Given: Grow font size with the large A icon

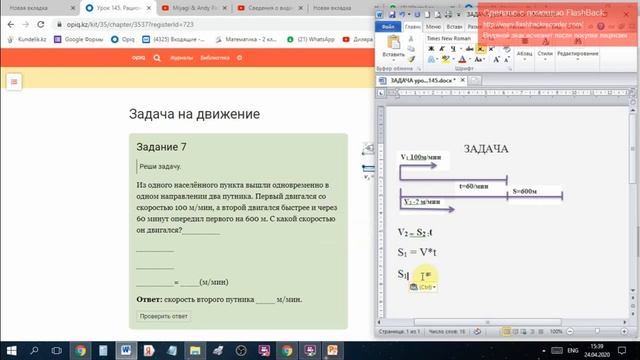Looking at the screenshot, I should tap(496, 60).
